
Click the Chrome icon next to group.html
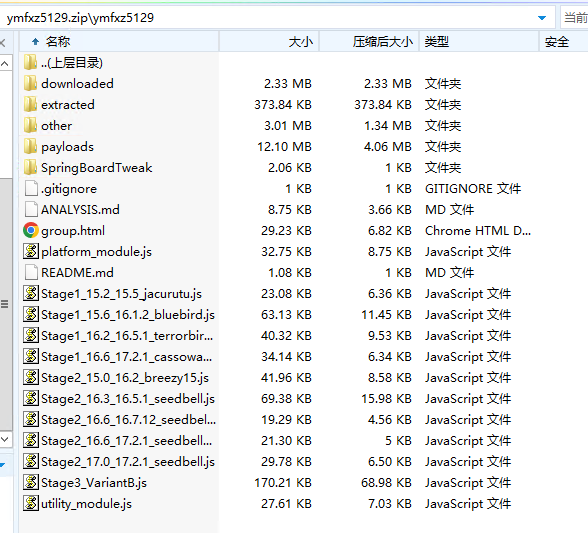click(31, 230)
